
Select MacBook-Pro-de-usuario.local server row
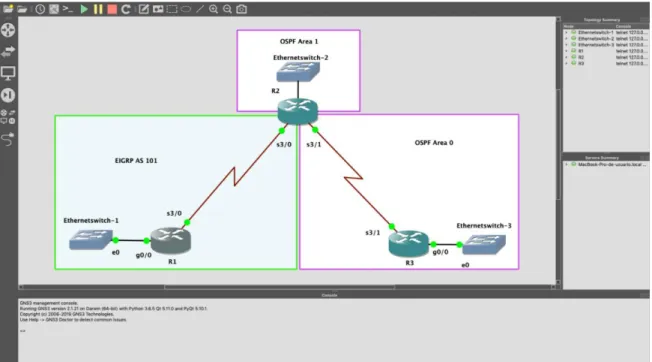click(606, 165)
